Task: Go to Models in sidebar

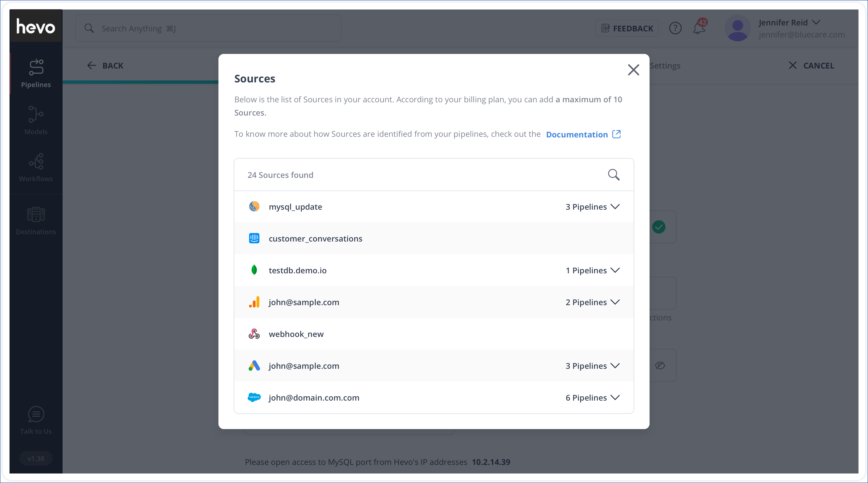Action: (36, 120)
